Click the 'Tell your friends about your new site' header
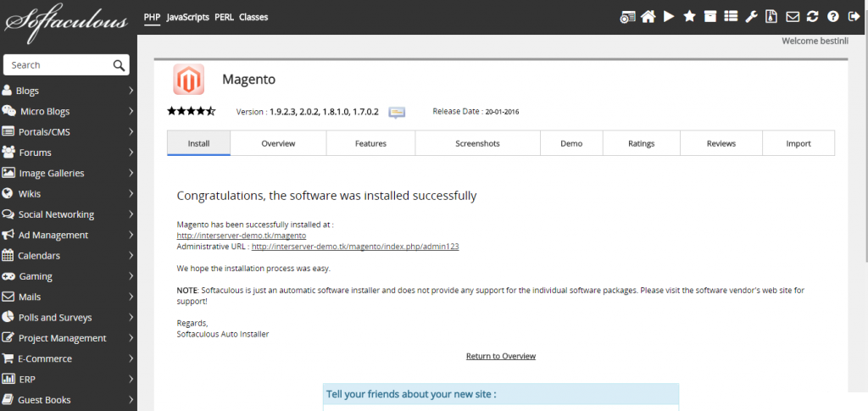Viewport: 868px width, 411px height. pyautogui.click(x=501, y=394)
